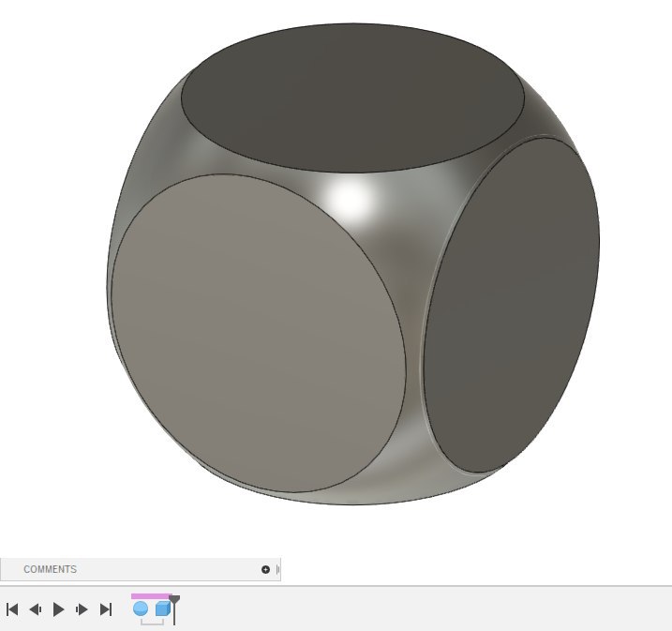
Task: Open the Comments panel
Action: click(51, 569)
